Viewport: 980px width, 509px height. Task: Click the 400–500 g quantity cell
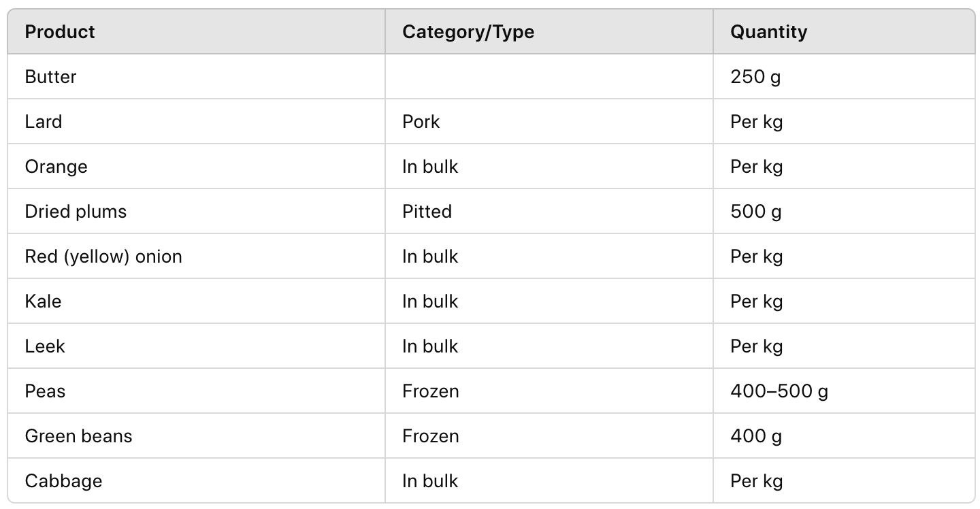779,391
